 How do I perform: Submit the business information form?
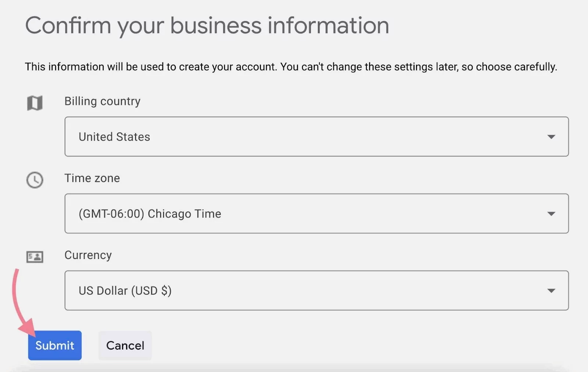tap(55, 345)
